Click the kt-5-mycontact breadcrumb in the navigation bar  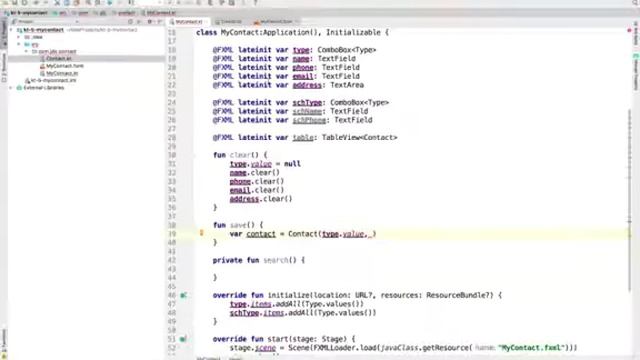(x=26, y=13)
